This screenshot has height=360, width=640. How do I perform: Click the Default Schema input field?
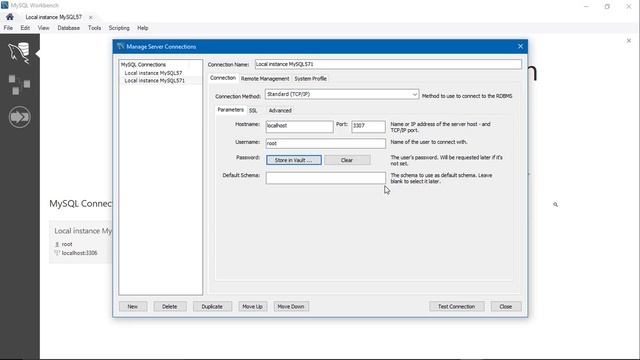click(x=325, y=178)
